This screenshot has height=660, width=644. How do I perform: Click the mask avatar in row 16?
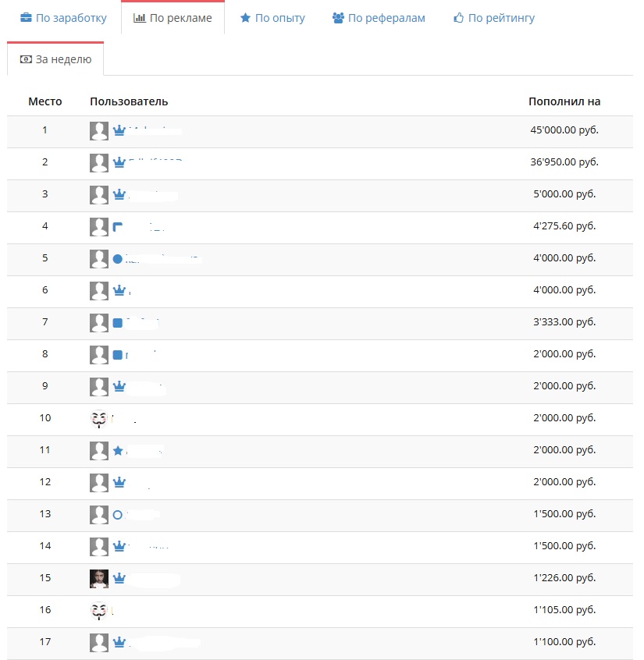pyautogui.click(x=99, y=611)
